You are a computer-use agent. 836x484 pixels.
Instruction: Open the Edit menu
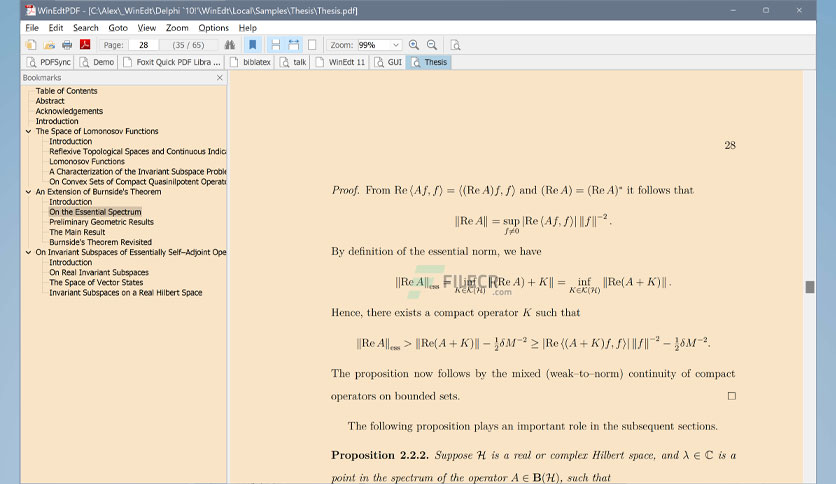click(x=56, y=28)
